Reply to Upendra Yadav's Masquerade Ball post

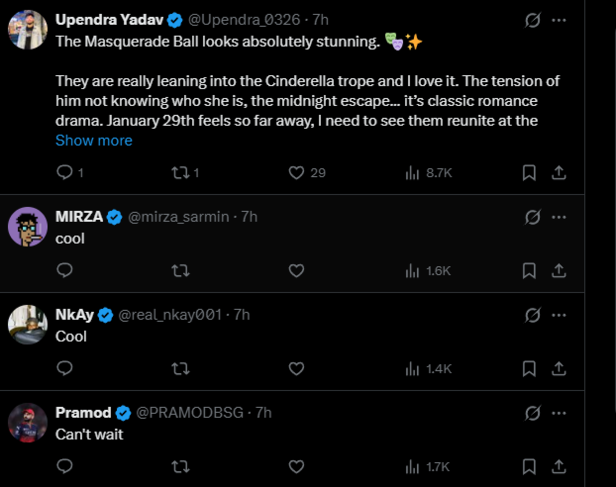coord(66,173)
